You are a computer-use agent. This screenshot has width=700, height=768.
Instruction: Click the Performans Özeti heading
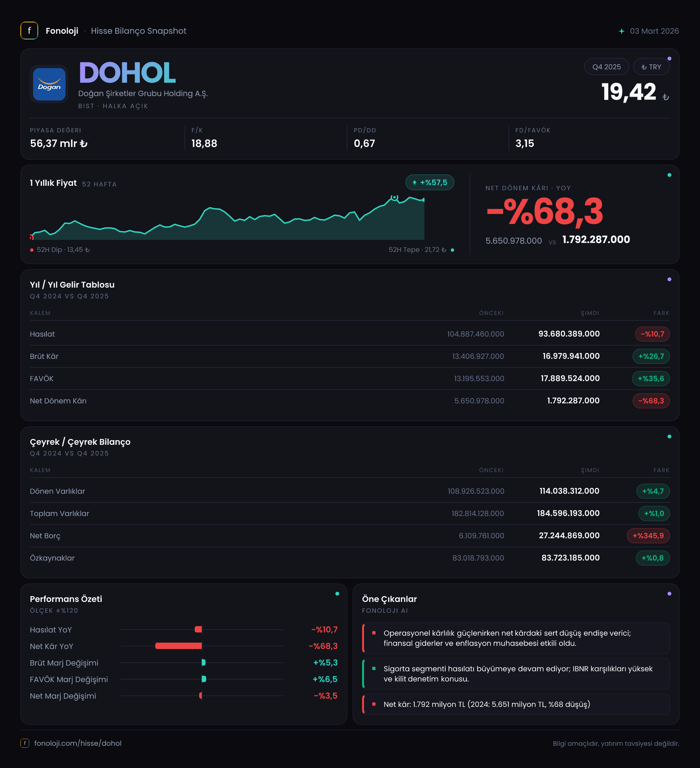[x=66, y=599]
